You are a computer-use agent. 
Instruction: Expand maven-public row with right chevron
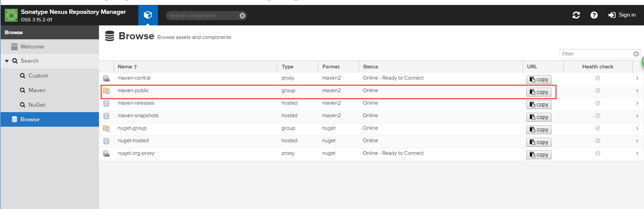[x=637, y=90]
